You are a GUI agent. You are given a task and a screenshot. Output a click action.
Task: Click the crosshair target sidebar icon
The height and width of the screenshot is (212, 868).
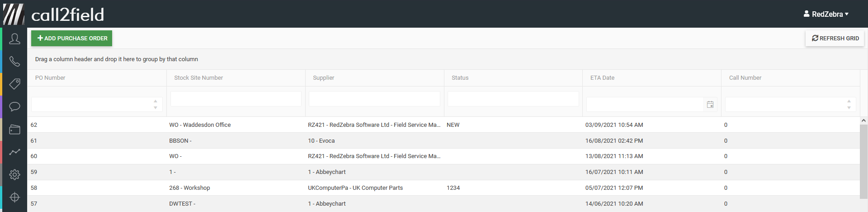(14, 198)
